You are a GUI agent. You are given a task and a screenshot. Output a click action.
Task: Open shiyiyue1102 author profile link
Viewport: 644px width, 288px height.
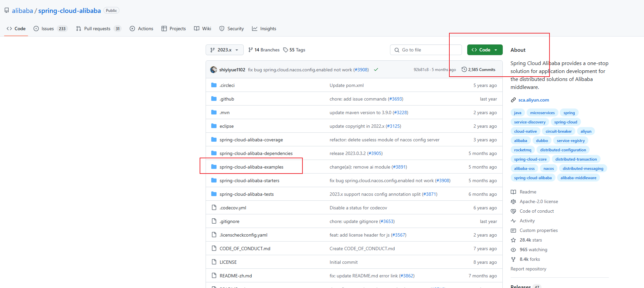[x=232, y=70]
